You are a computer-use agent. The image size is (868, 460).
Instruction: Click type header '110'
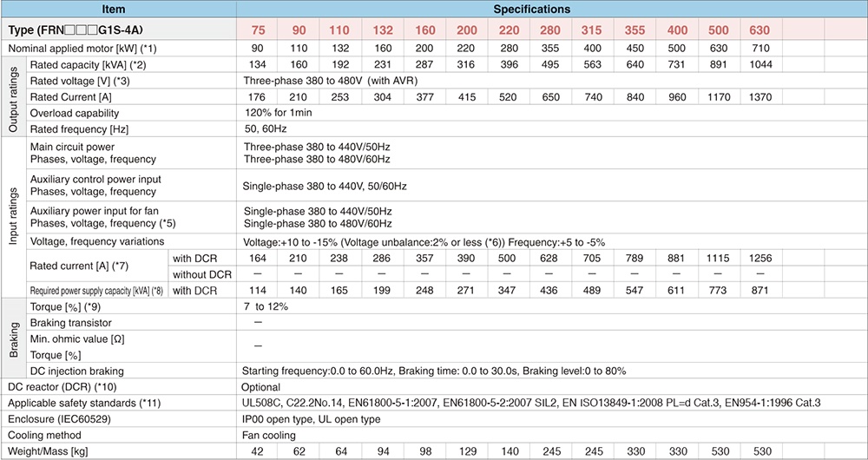339,30
